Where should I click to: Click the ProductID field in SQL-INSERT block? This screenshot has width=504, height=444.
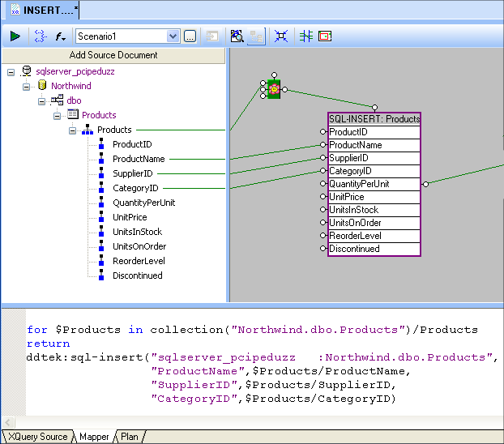pyautogui.click(x=374, y=132)
